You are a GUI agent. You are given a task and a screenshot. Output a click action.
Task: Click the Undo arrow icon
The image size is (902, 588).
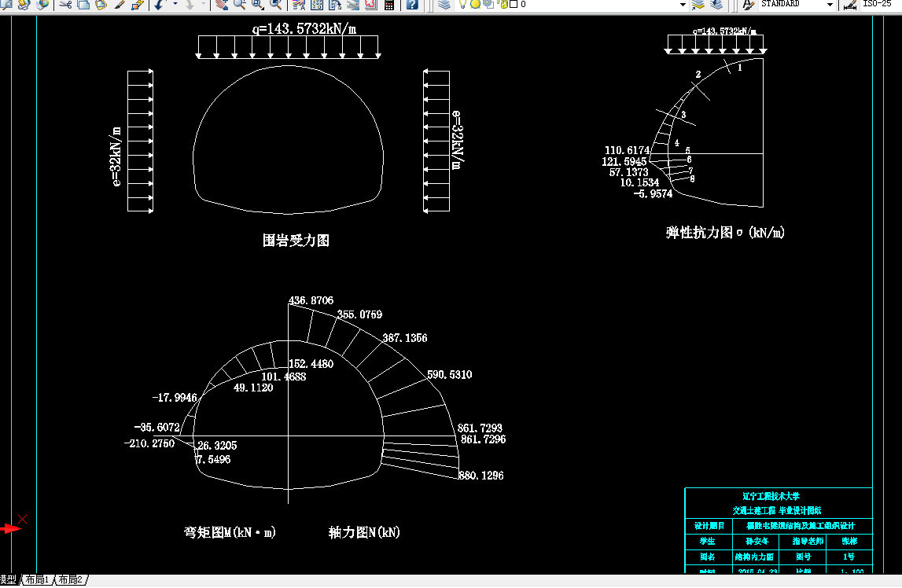pos(160,5)
